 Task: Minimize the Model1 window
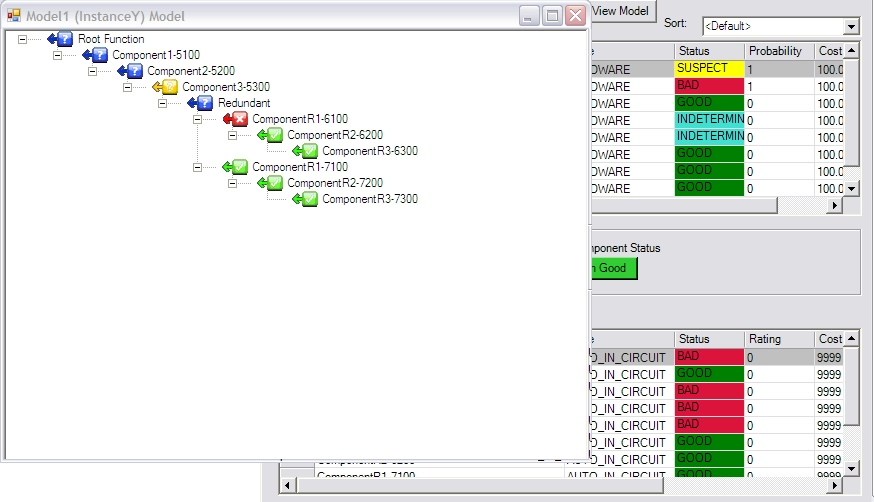click(x=529, y=16)
